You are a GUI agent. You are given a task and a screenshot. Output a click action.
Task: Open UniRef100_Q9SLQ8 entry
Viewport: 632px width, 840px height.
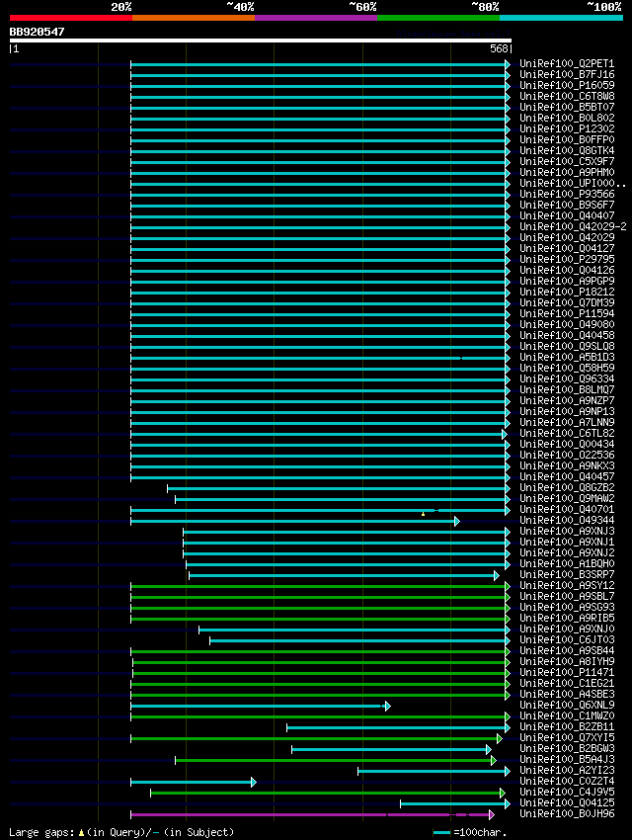point(567,346)
